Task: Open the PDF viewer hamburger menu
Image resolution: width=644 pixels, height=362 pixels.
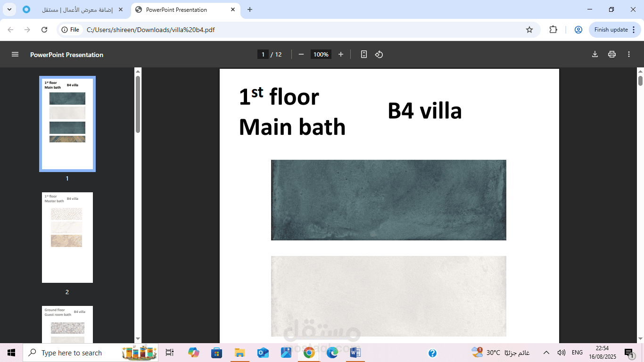Action: click(x=15, y=54)
